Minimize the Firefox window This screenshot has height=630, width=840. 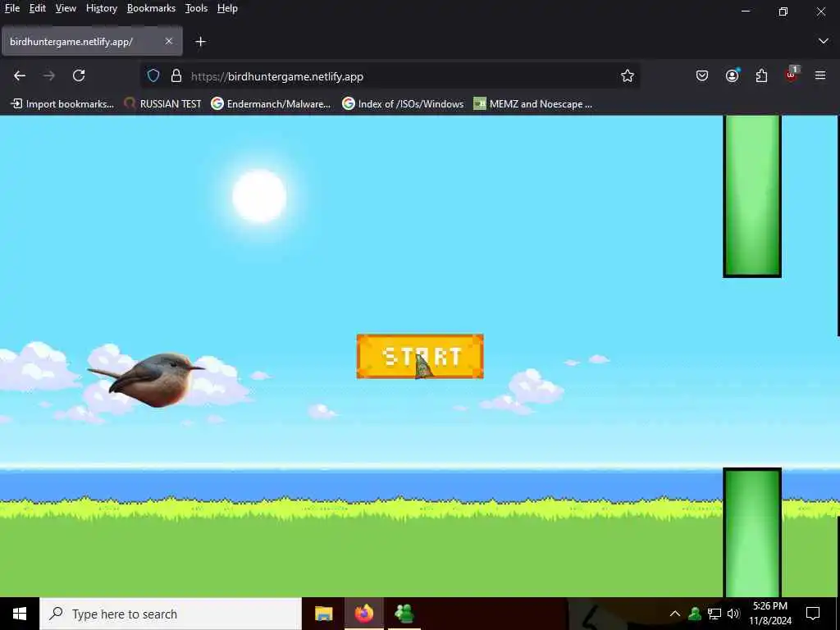(x=745, y=11)
